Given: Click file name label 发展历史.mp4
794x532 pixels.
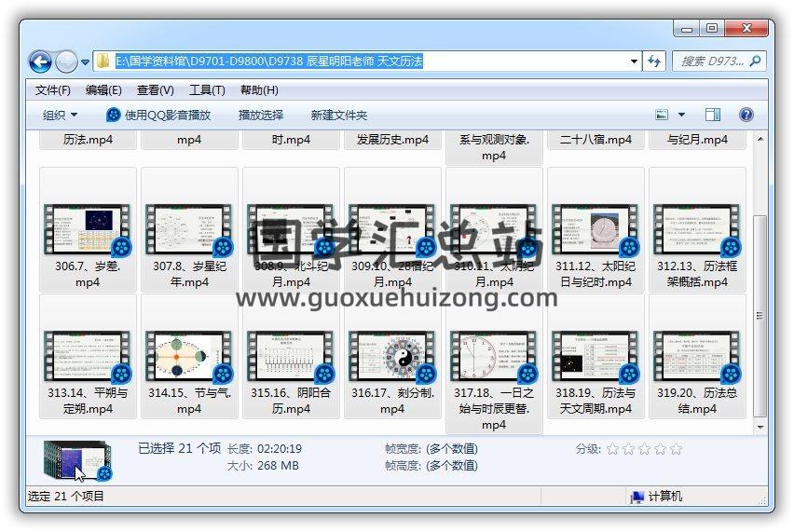Looking at the screenshot, I should tap(392, 140).
